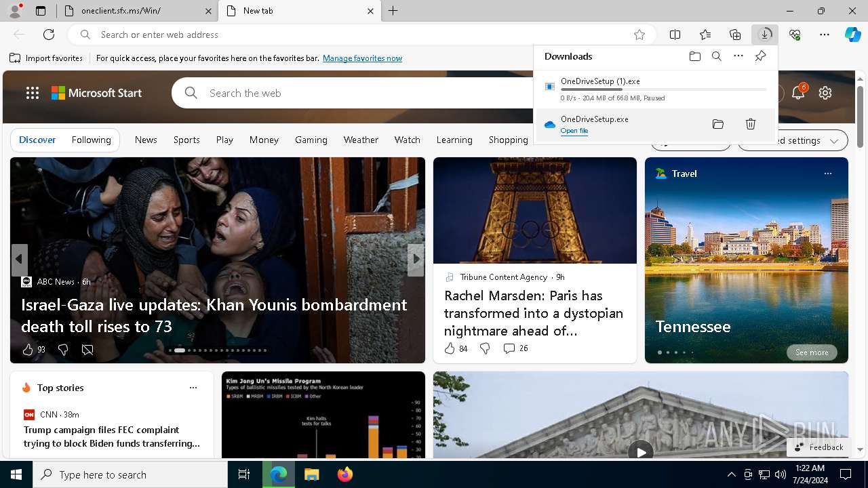This screenshot has width=868, height=488.
Task: Click the address bar field
Action: click(362, 35)
